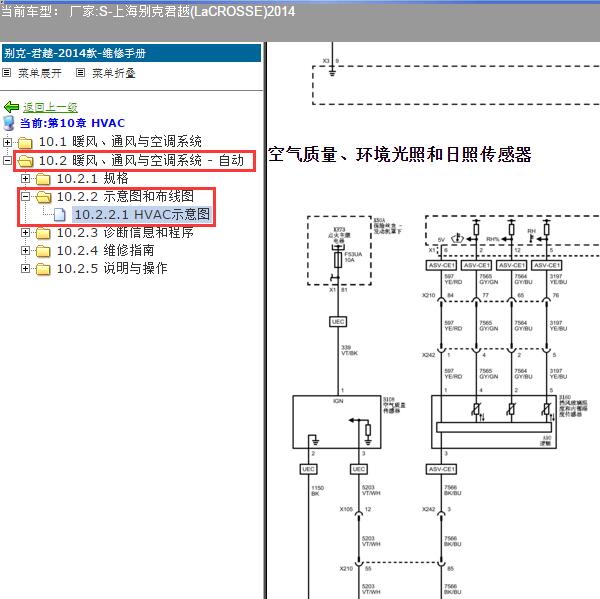Click the folder icon of 10.2.1 规格
Viewport: 600px width, 599px height.
(x=43, y=179)
